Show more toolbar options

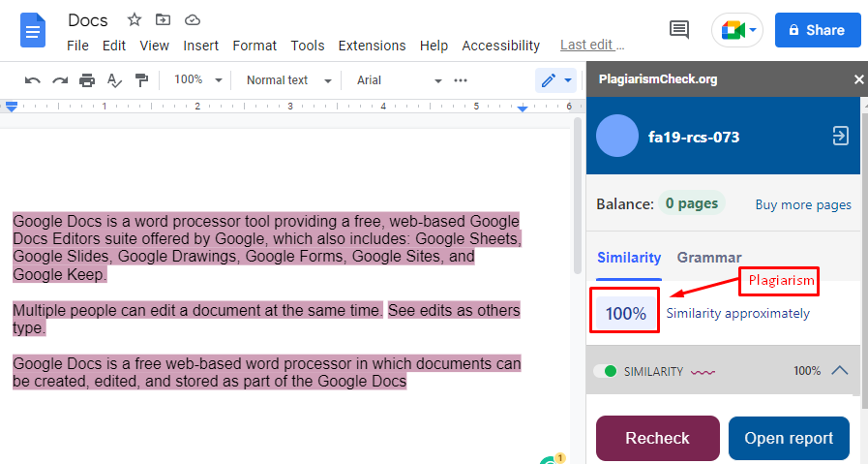[x=461, y=80]
